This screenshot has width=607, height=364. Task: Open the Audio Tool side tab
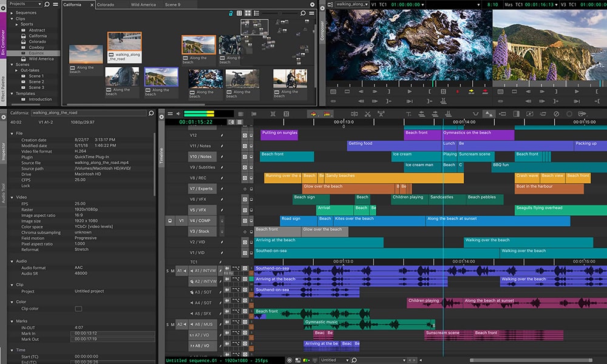[x=3, y=194]
